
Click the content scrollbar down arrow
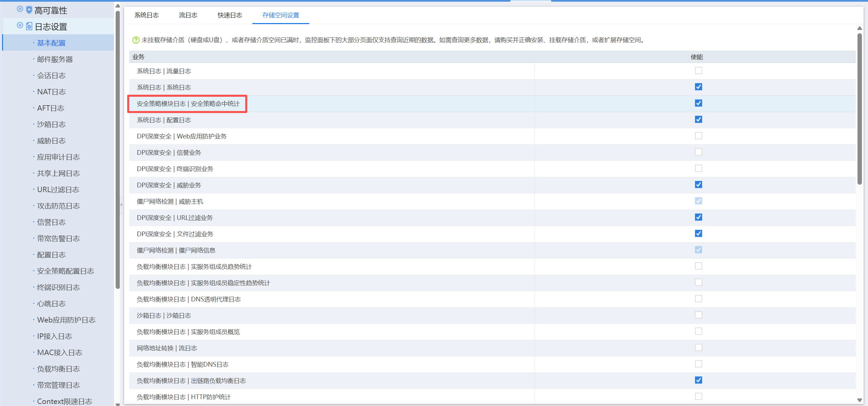click(860, 400)
